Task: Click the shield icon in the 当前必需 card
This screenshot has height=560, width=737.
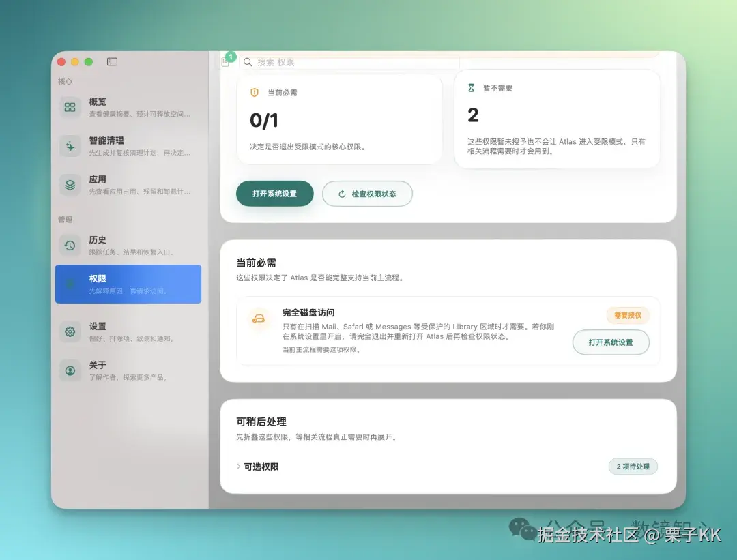Action: click(x=254, y=92)
